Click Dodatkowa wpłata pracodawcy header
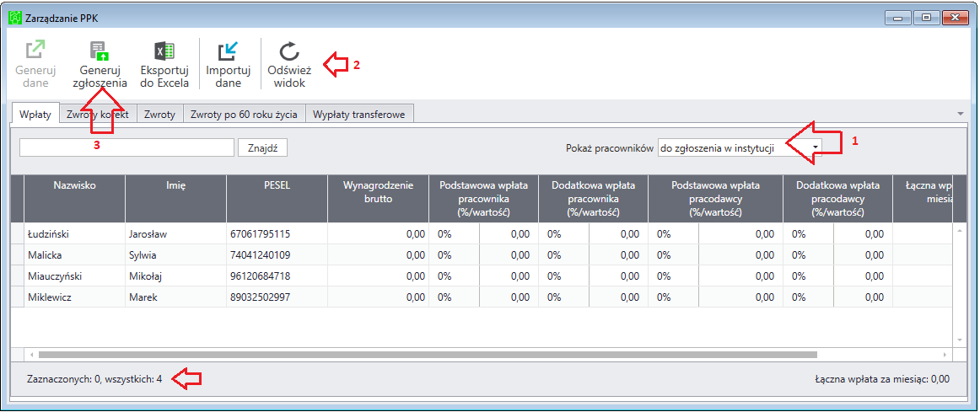This screenshot has width=980, height=412. coord(837,199)
